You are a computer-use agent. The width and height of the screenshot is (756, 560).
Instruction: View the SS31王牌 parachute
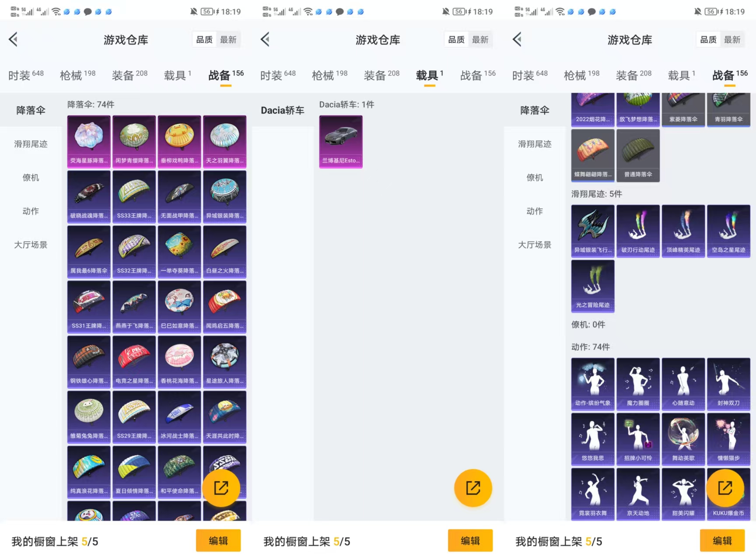click(89, 307)
